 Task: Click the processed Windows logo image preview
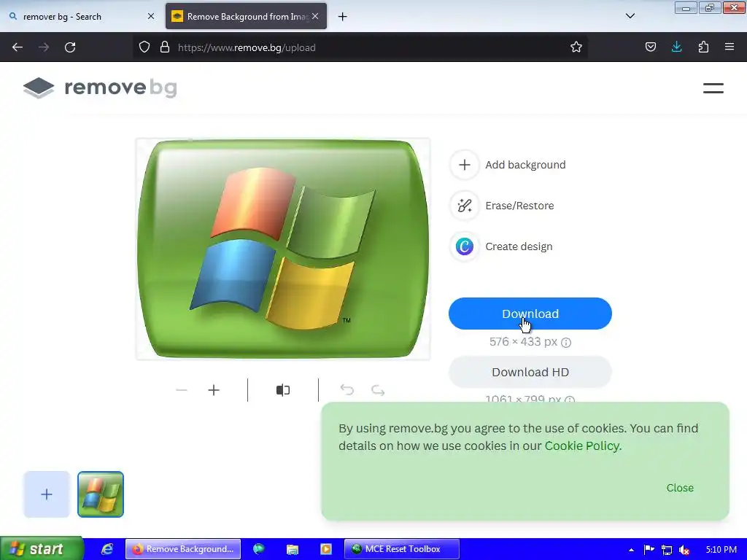(x=283, y=249)
